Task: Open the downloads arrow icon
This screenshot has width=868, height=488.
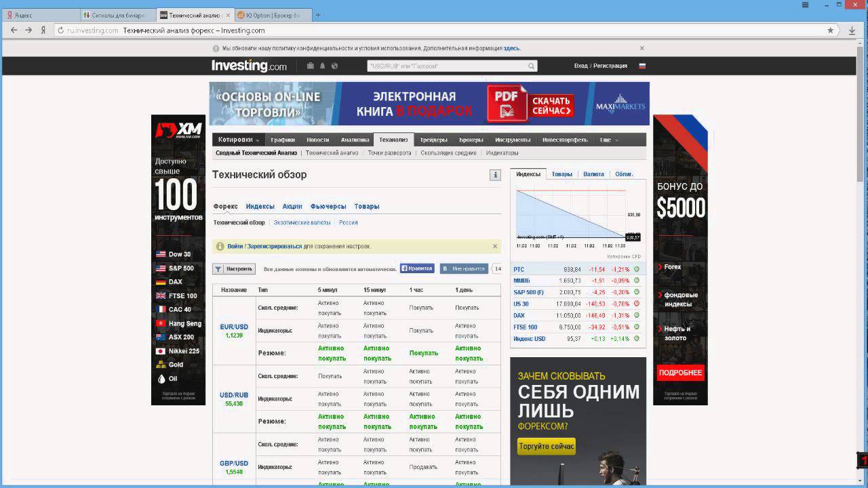Action: [x=852, y=30]
